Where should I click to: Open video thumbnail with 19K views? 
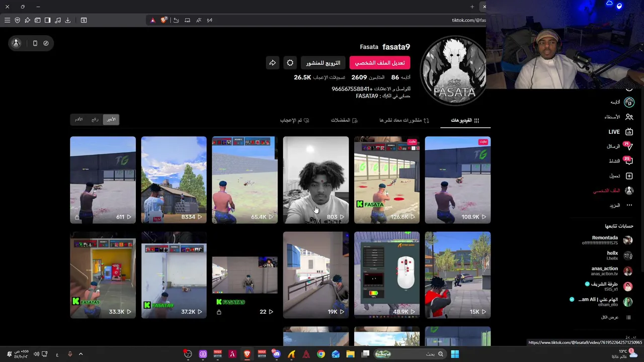[315, 275]
